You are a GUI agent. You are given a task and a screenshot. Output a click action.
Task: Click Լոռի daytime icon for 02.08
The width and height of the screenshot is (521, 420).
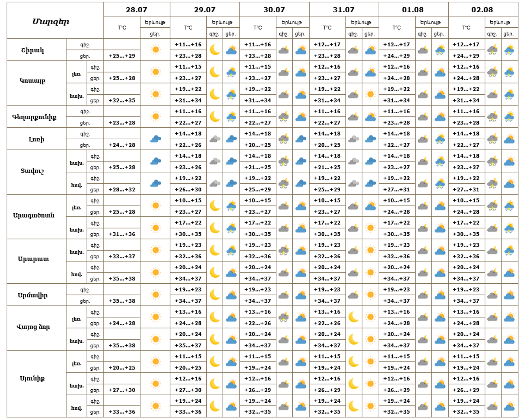tap(509, 139)
